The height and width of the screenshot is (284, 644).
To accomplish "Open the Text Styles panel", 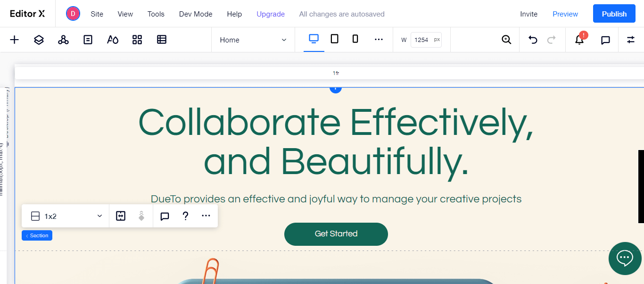I will point(113,40).
